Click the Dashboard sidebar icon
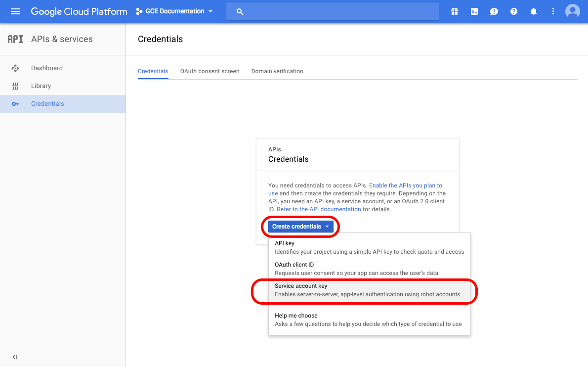Viewport: 588px width, 367px height. coord(15,68)
